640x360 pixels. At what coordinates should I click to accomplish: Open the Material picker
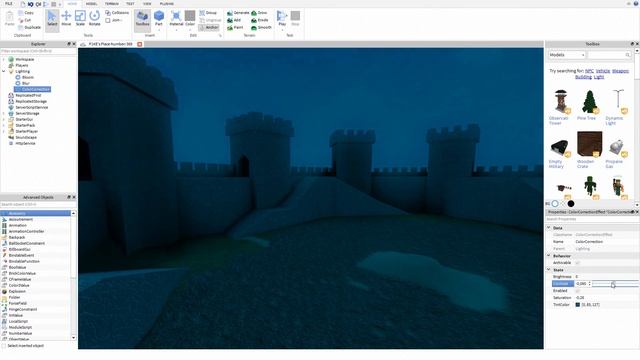(176, 19)
